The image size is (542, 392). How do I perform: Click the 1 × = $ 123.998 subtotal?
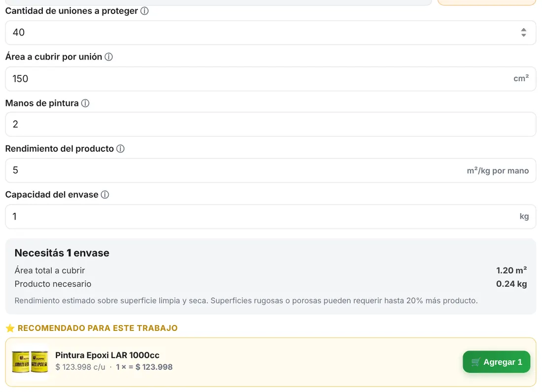click(x=144, y=367)
